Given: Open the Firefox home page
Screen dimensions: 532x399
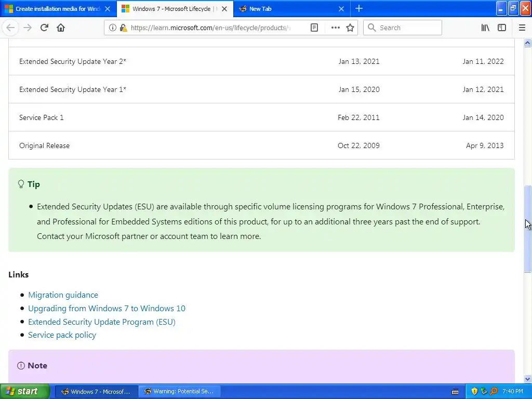Looking at the screenshot, I should [x=61, y=28].
